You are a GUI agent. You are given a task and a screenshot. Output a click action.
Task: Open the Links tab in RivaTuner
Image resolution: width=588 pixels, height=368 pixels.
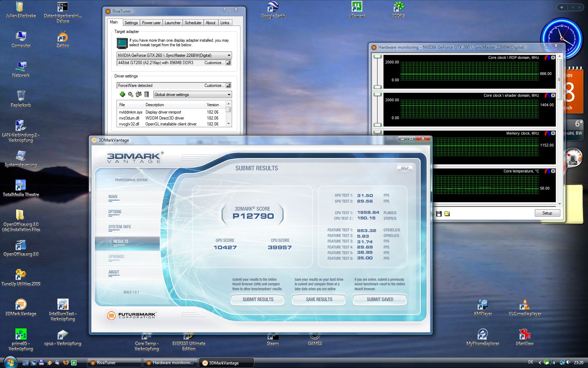[225, 23]
